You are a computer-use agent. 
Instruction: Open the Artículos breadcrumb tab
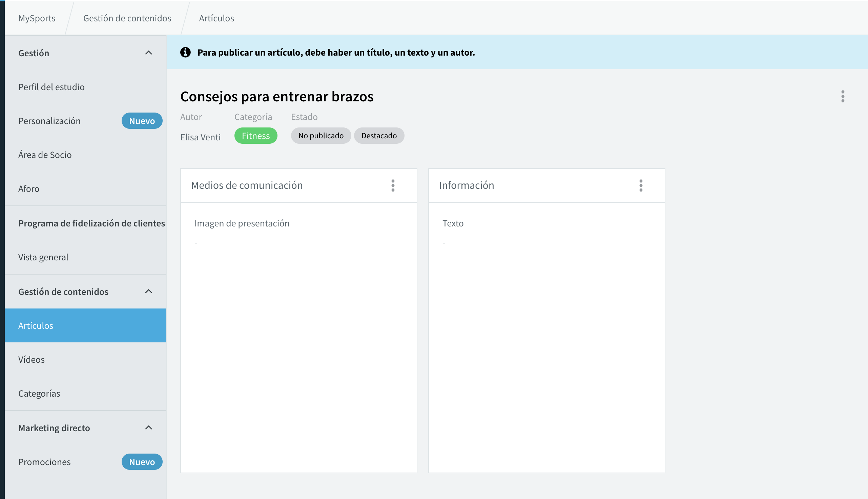tap(216, 18)
